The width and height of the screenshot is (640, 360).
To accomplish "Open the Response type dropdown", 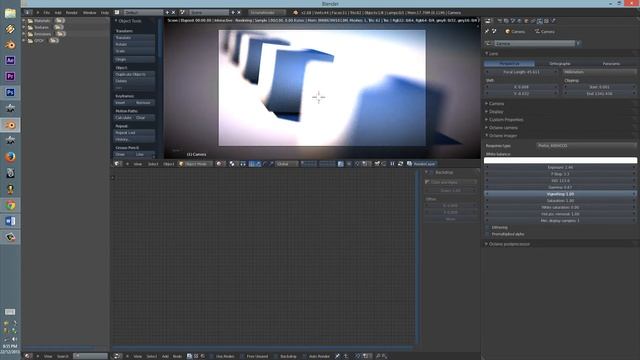I will pyautogui.click(x=586, y=146).
